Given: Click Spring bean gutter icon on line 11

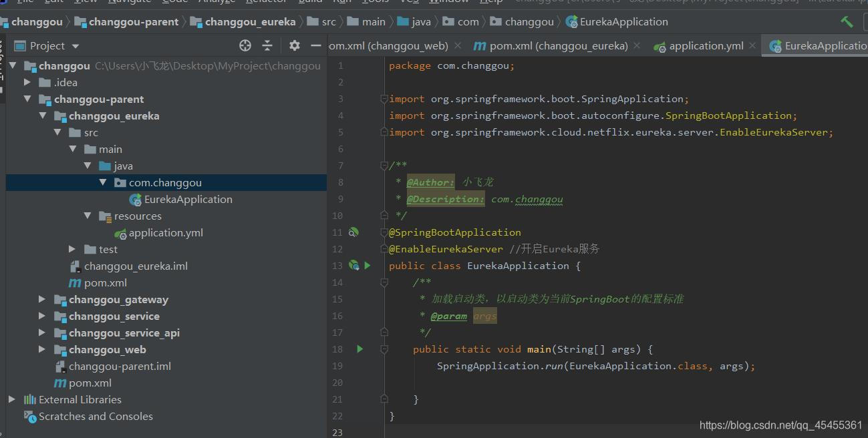Looking at the screenshot, I should click(354, 232).
